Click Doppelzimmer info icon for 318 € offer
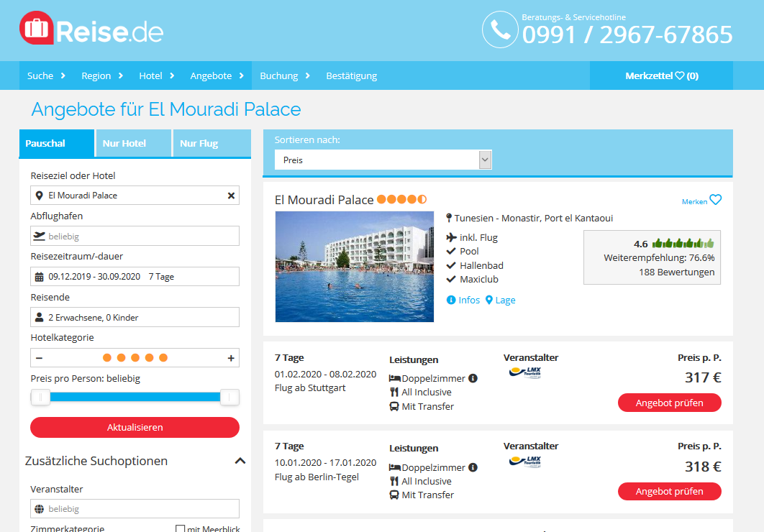 (473, 467)
